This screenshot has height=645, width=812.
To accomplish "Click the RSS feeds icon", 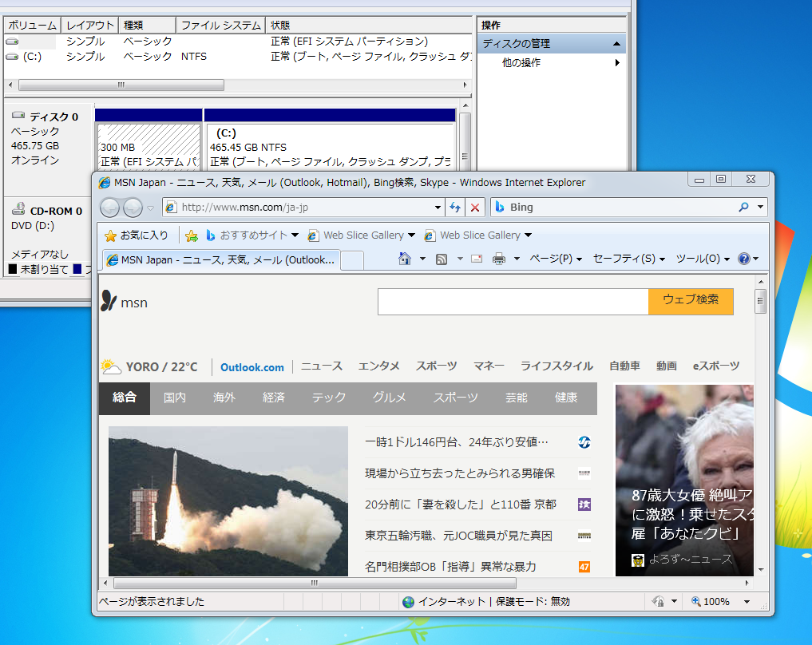I will click(440, 258).
